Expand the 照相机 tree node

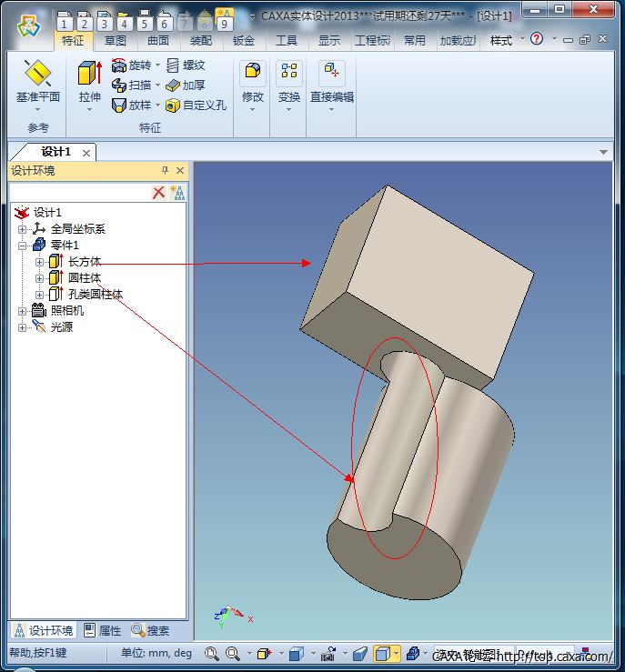[23, 311]
